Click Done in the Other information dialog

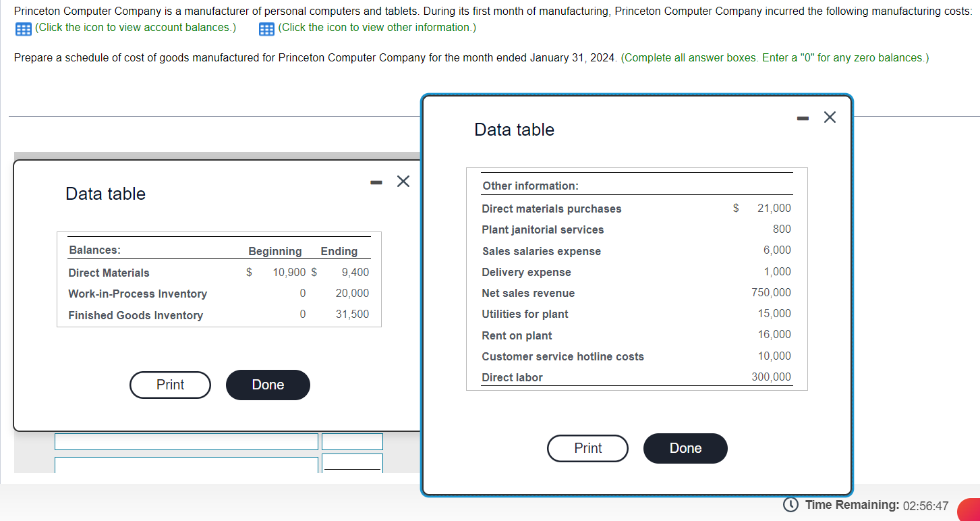685,448
